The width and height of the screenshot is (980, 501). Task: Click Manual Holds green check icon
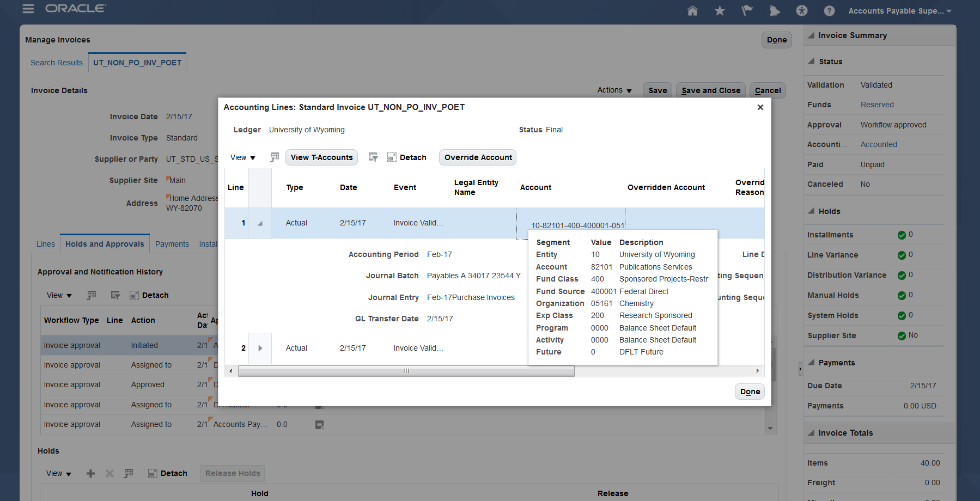(x=902, y=296)
